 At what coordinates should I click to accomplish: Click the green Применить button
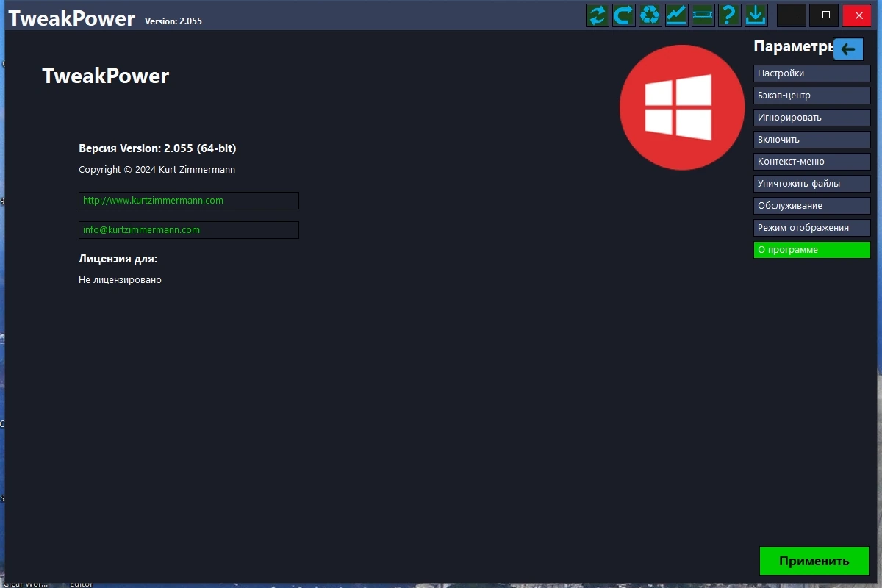pos(814,561)
